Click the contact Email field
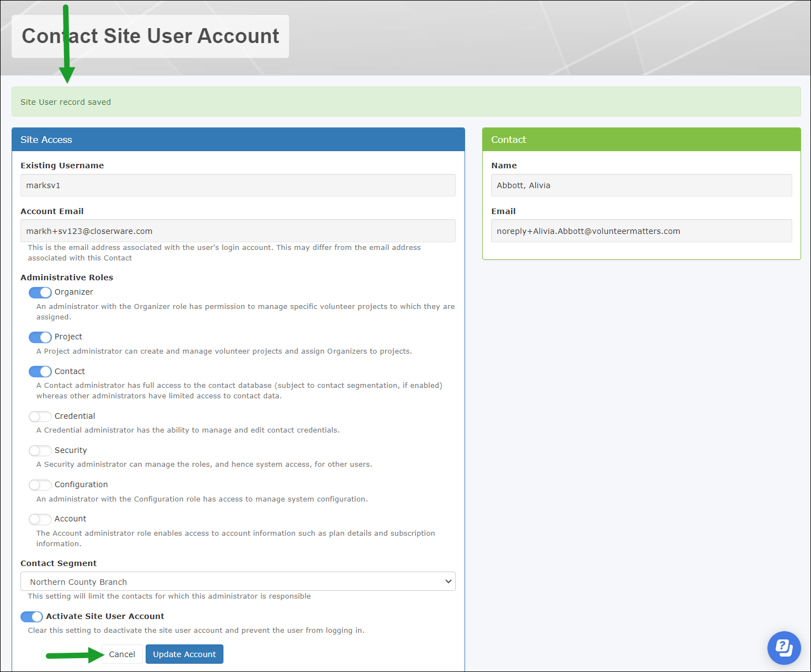 point(641,231)
